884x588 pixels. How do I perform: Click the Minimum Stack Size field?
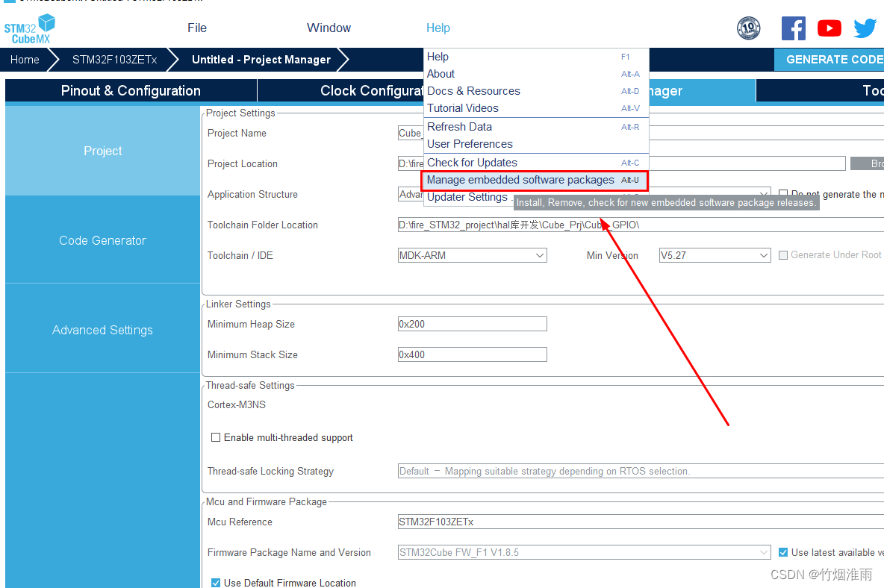473,354
